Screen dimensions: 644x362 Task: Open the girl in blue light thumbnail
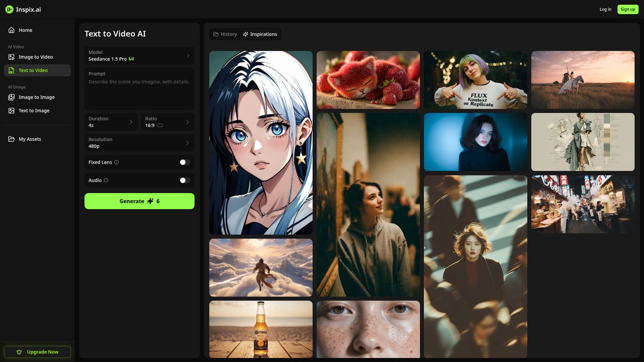[x=475, y=142]
